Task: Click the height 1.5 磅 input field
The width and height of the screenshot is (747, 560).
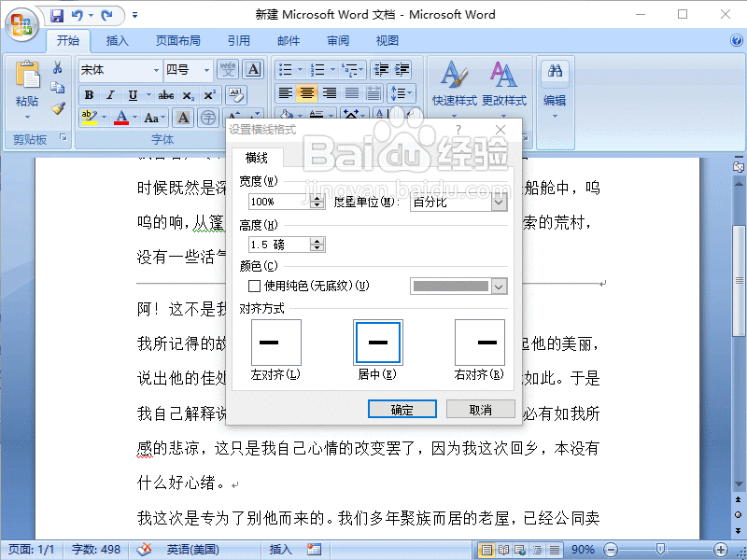Action: pyautogui.click(x=279, y=245)
